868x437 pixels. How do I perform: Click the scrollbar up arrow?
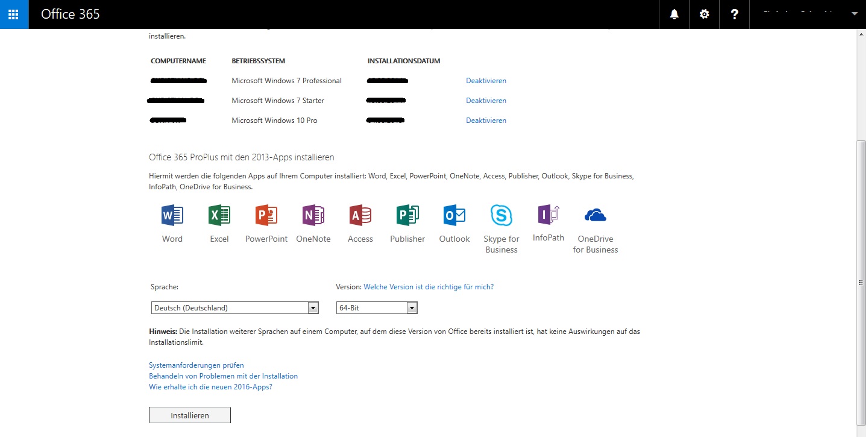tap(861, 34)
